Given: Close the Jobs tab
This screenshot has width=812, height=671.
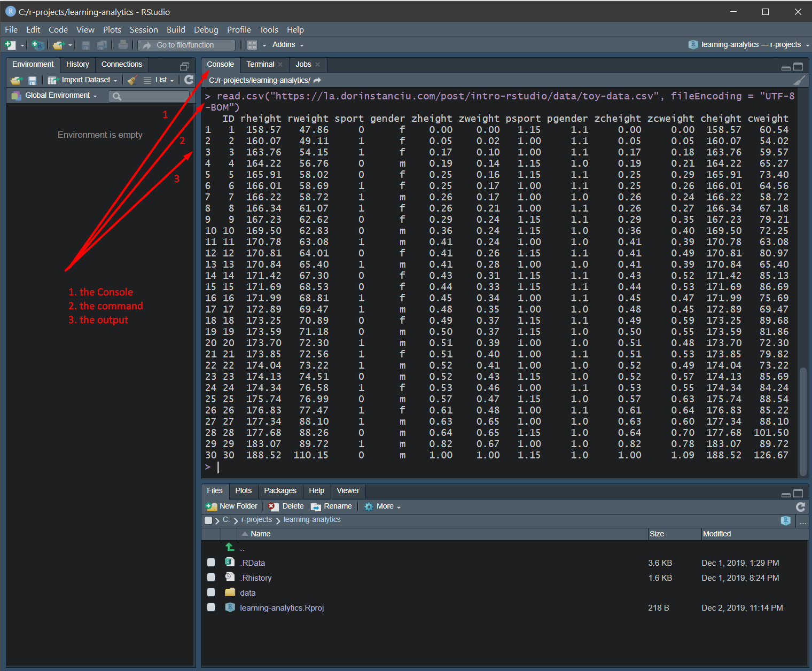Looking at the screenshot, I should coord(317,64).
